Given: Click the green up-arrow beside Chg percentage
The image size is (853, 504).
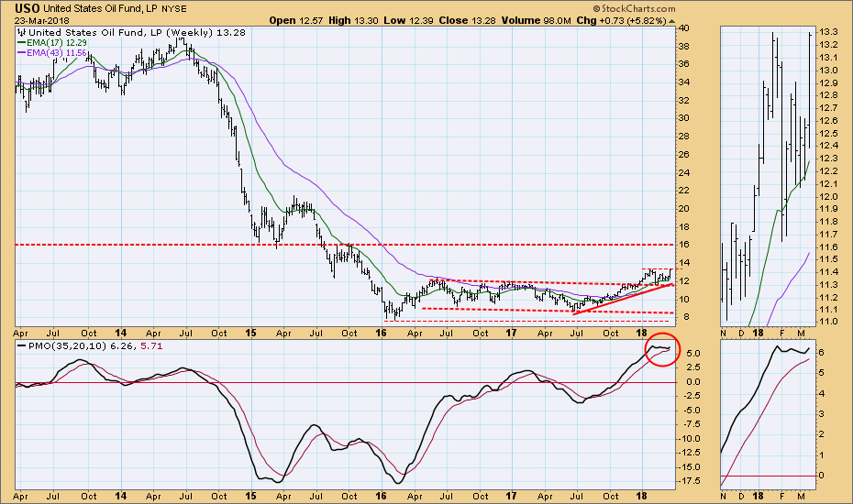Looking at the screenshot, I should tap(672, 19).
